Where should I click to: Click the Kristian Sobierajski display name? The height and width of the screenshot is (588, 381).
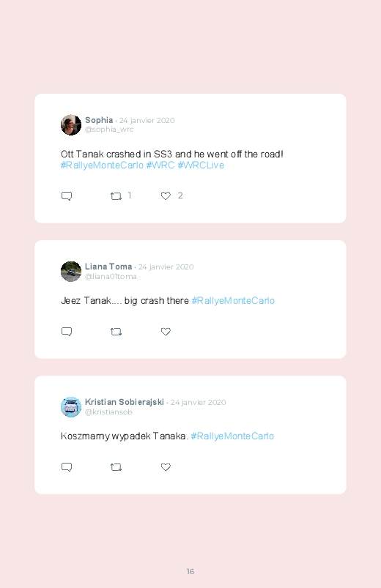pos(125,402)
